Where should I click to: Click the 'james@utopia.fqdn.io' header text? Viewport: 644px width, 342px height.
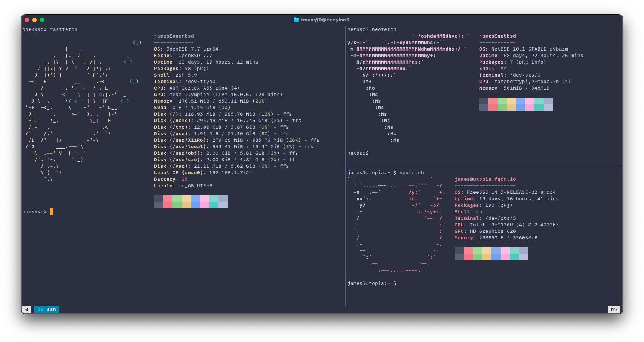pyautogui.click(x=485, y=179)
